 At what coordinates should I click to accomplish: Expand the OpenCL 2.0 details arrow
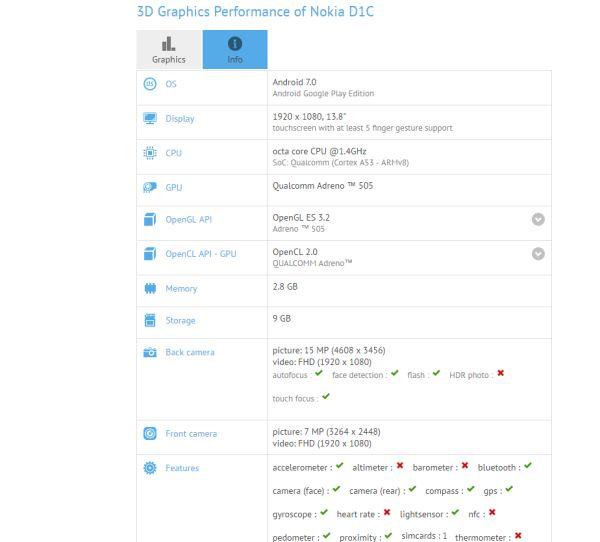(x=538, y=253)
